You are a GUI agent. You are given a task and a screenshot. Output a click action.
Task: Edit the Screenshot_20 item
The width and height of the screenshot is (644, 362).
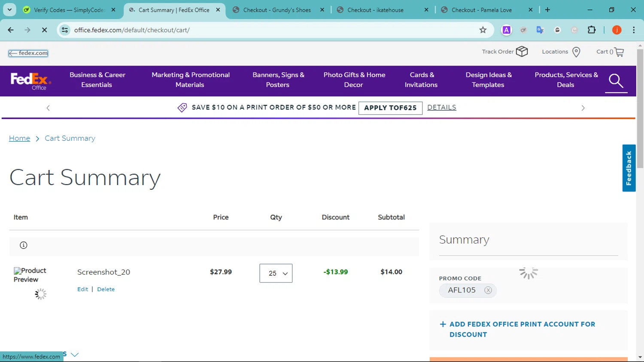[82, 289]
